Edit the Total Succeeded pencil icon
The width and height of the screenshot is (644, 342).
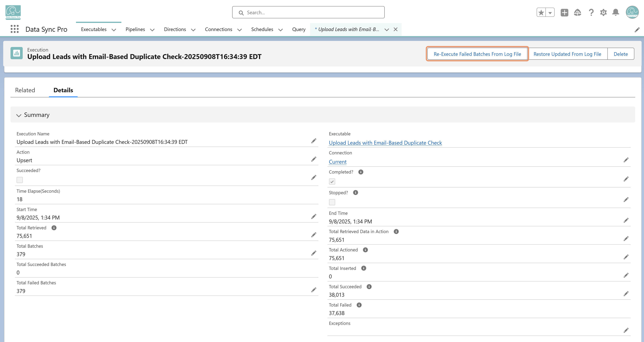pyautogui.click(x=626, y=294)
